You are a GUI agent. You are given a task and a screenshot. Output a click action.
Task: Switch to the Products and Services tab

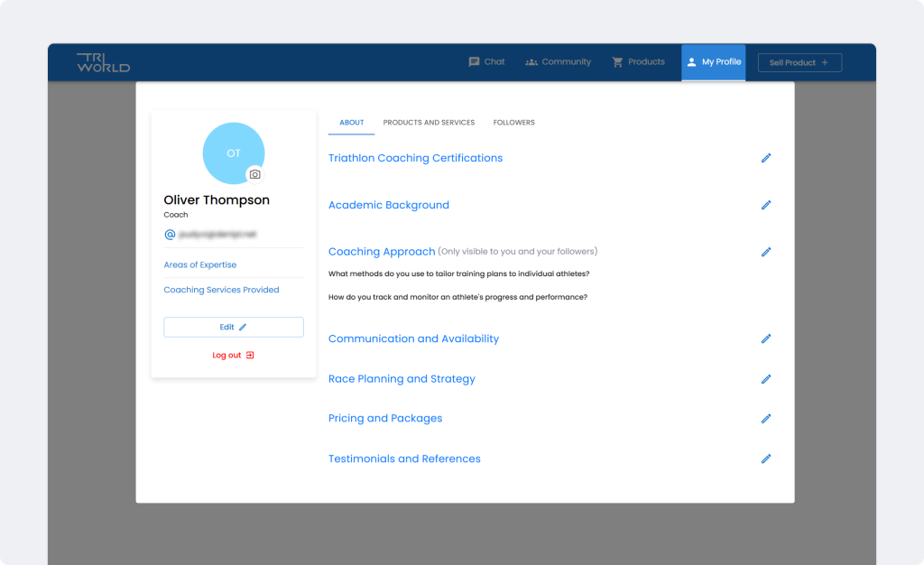click(x=429, y=123)
